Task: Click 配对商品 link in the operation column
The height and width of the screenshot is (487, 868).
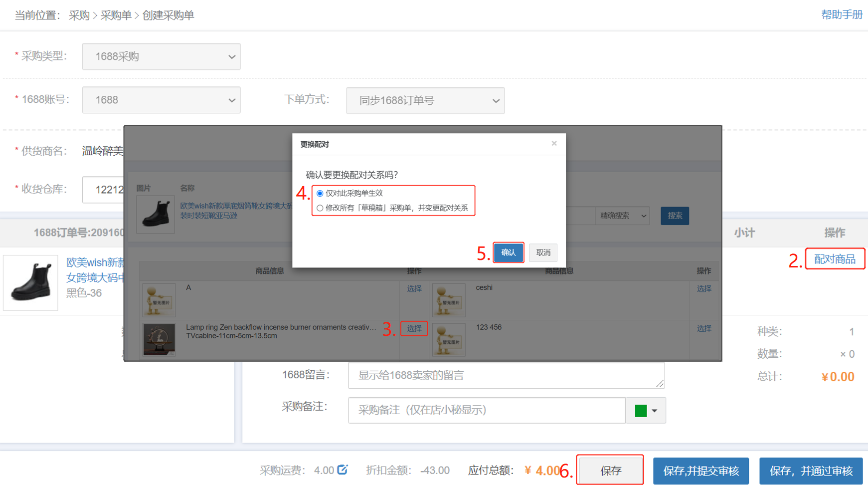Action: click(x=835, y=259)
